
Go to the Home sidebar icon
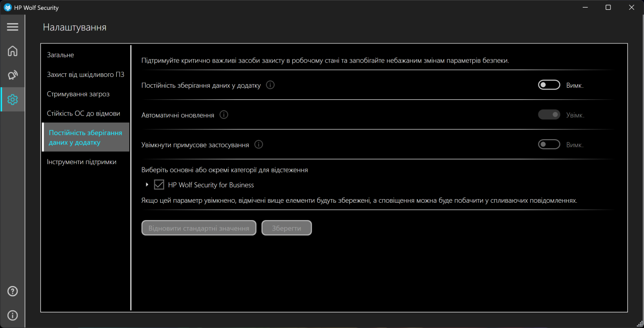(x=13, y=51)
